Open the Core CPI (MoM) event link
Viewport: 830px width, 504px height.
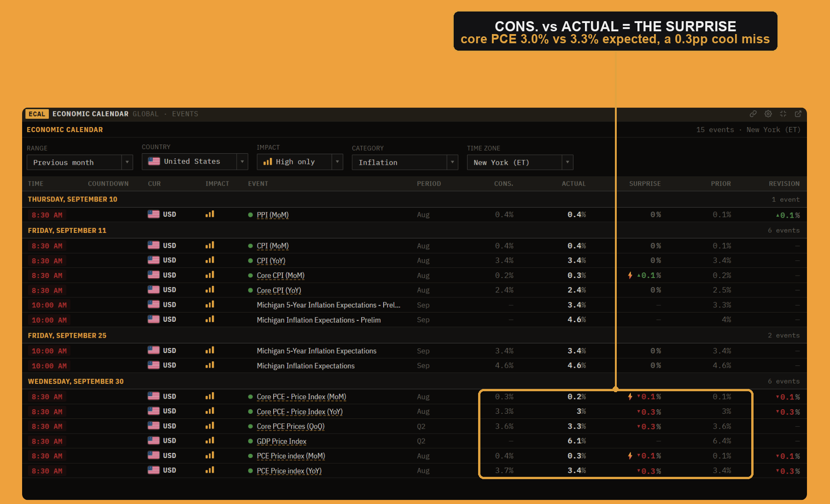(x=281, y=276)
